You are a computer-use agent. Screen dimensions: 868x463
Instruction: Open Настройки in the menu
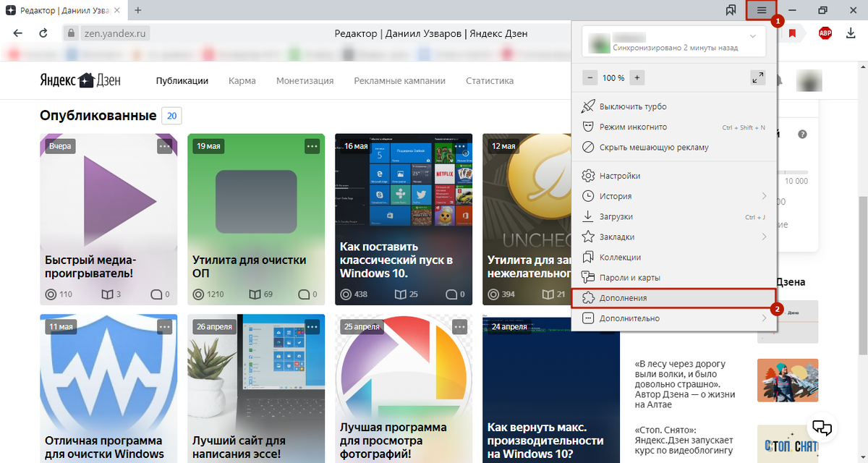tap(674, 176)
